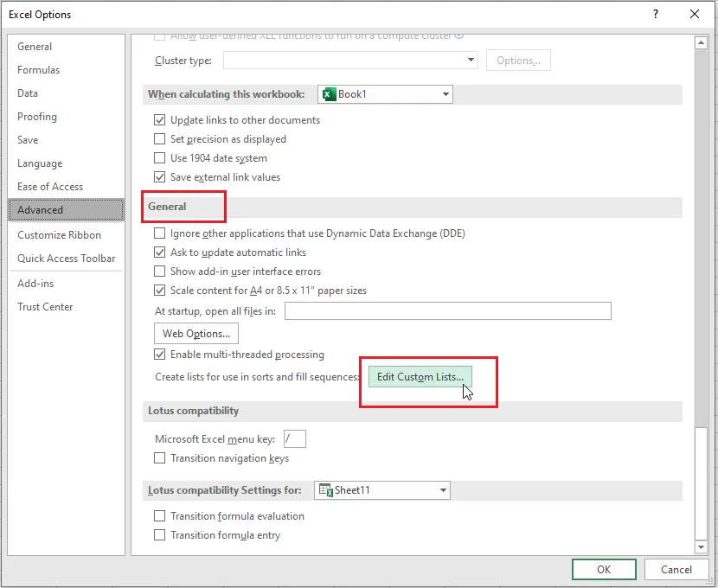Click the OK button
The image size is (718, 588).
point(604,569)
